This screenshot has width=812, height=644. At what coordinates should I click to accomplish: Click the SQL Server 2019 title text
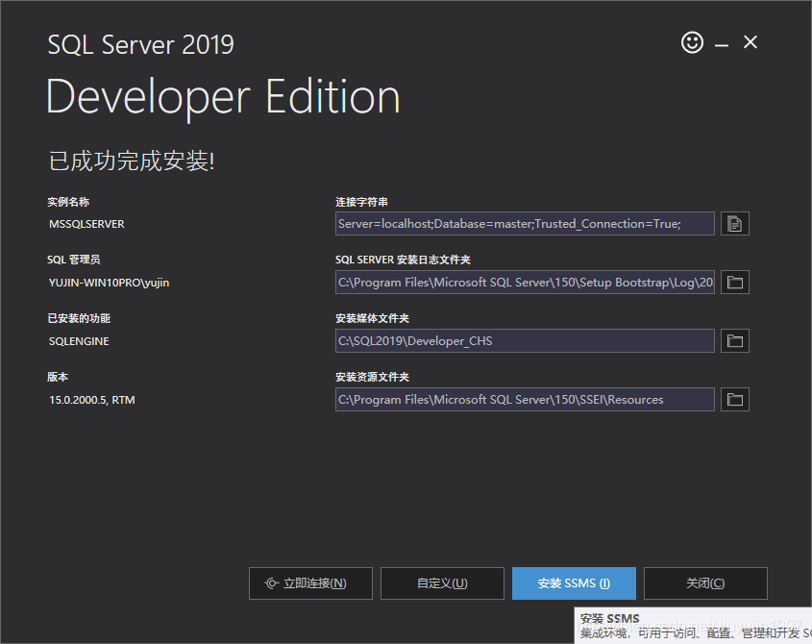tap(140, 44)
